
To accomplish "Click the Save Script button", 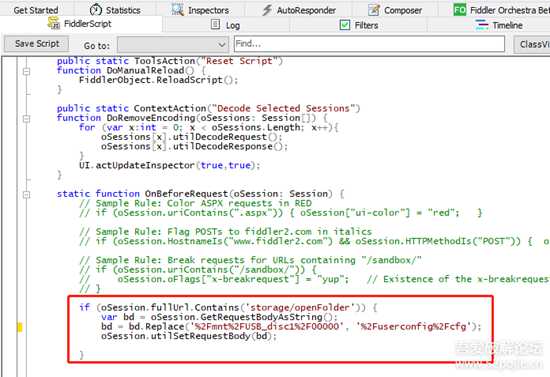I will coord(37,43).
